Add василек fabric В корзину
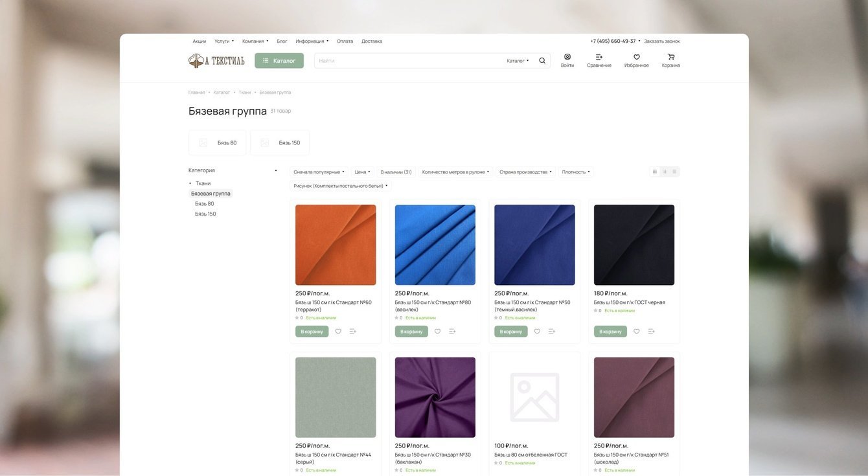The image size is (868, 476). point(411,332)
